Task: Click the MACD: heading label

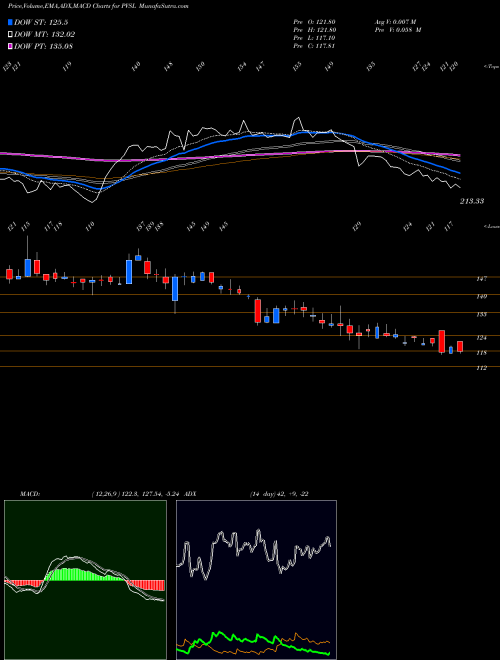Action: tap(30, 494)
